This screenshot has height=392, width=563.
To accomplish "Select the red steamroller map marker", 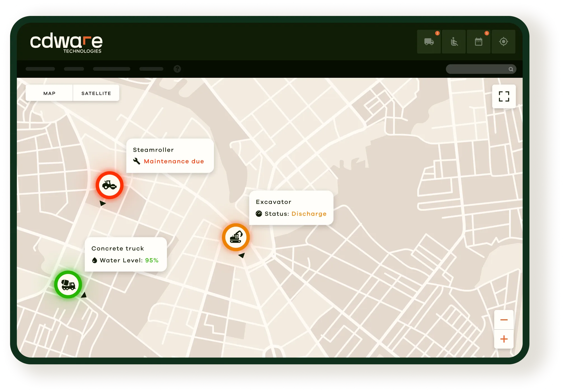I will click(110, 185).
